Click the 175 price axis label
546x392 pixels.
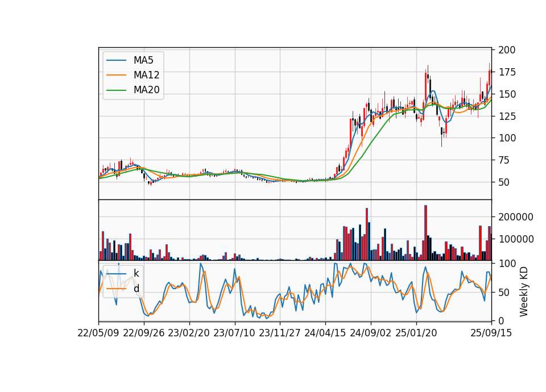tap(507, 72)
